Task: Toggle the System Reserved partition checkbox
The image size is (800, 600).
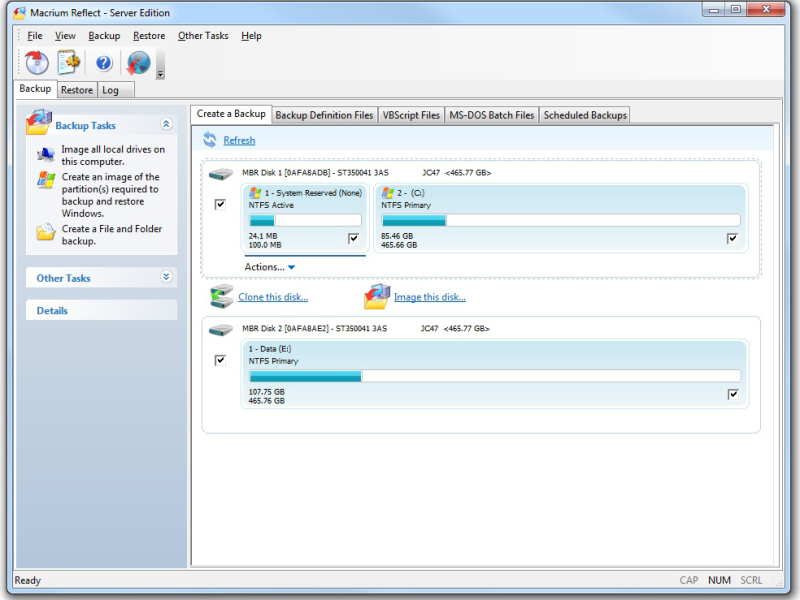Action: coord(353,238)
